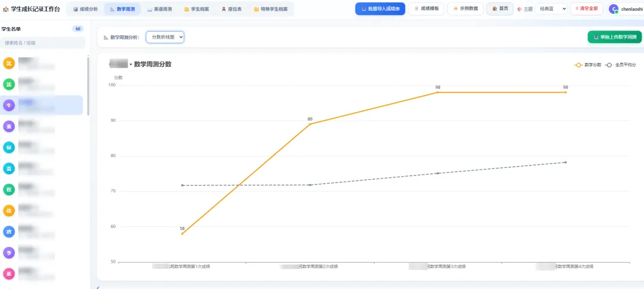Open the 经典蓝 theme dropdown
Viewport: 644px width, 289px height.
551,8
